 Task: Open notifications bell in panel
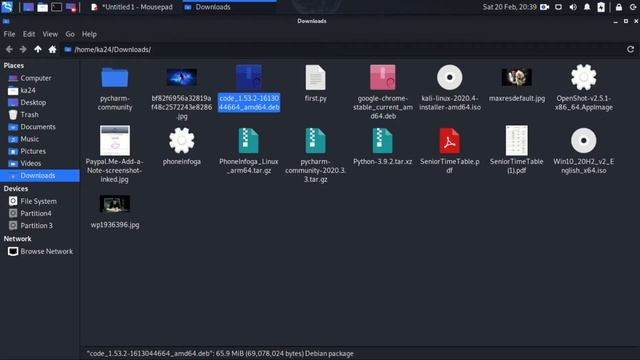[587, 7]
